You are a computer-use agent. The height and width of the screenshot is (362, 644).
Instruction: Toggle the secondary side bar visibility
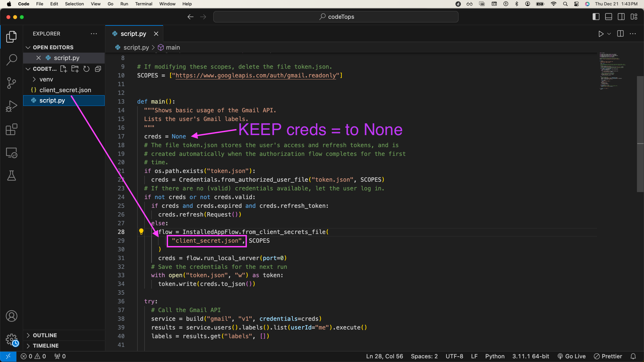point(621,17)
